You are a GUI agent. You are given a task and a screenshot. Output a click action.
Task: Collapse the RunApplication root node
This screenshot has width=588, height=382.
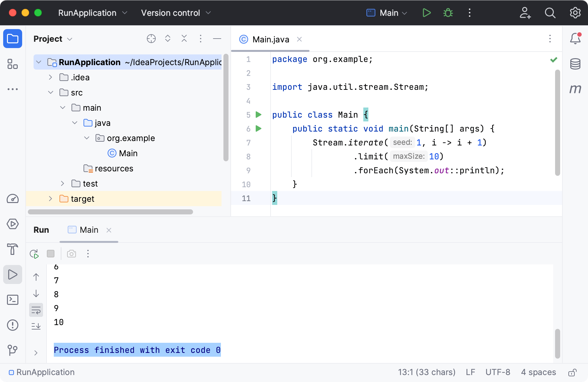[x=39, y=62]
